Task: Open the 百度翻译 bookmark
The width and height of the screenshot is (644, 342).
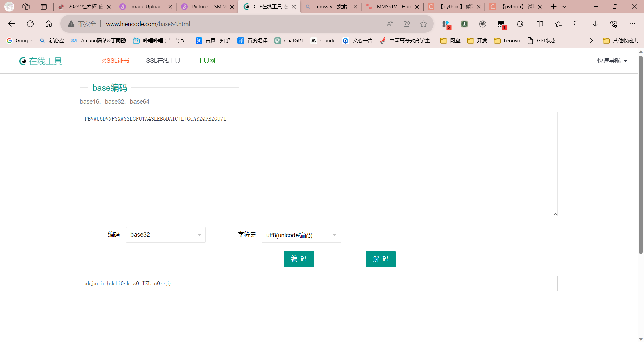Action: point(252,40)
